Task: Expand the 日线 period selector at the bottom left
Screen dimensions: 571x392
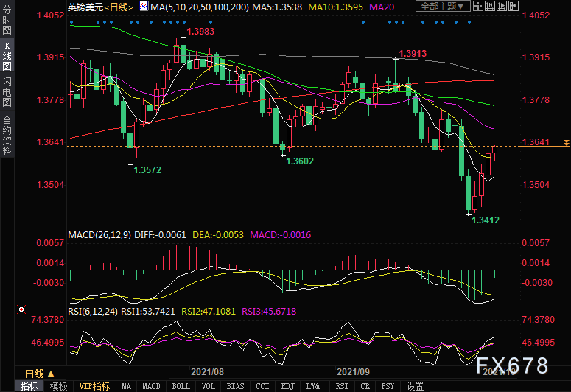Action: (x=39, y=374)
